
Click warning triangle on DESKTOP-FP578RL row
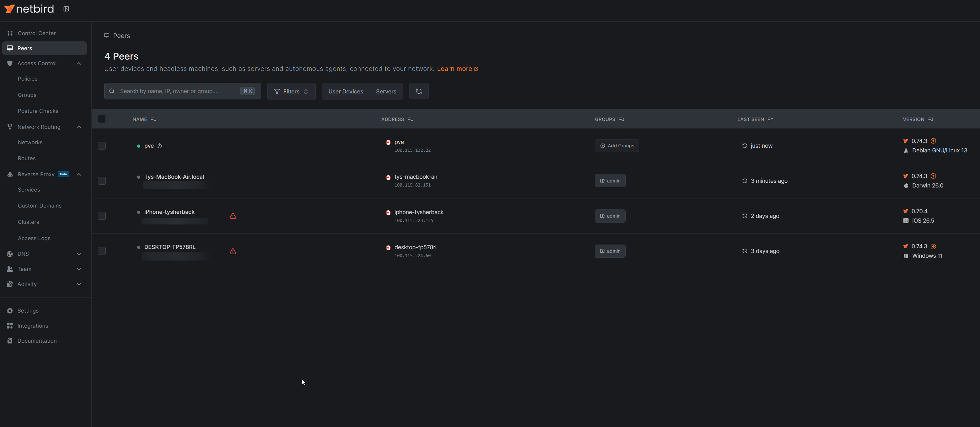click(x=233, y=251)
